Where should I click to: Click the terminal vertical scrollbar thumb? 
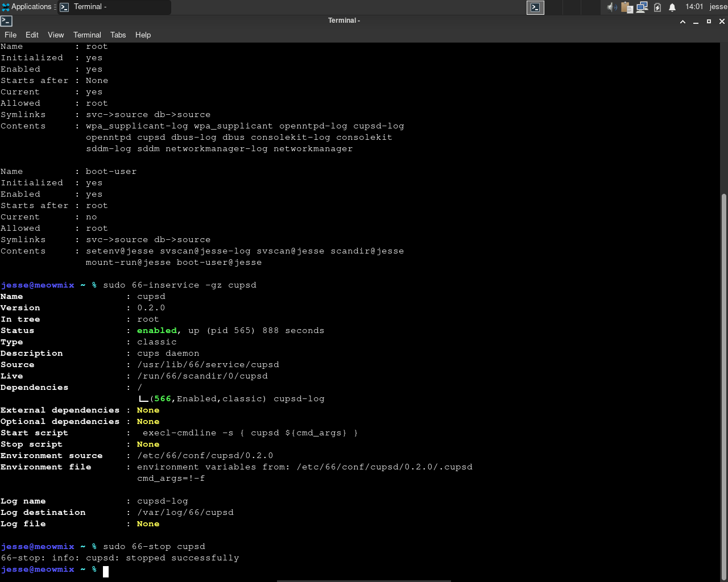pyautogui.click(x=723, y=386)
